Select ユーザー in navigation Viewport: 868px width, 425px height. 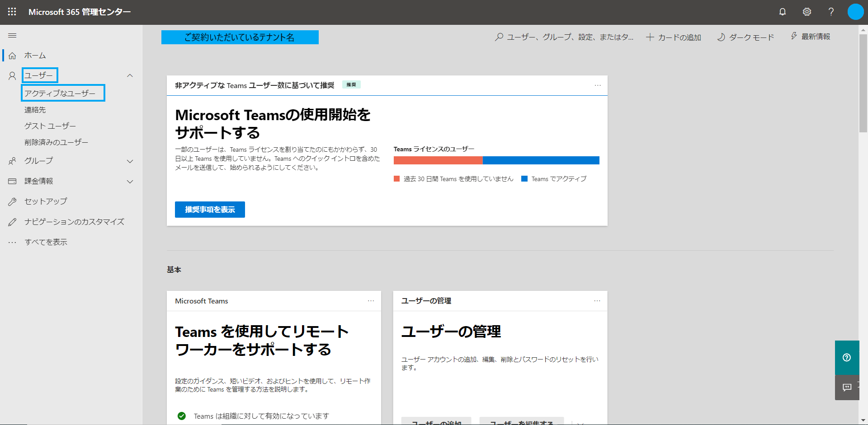pos(39,75)
